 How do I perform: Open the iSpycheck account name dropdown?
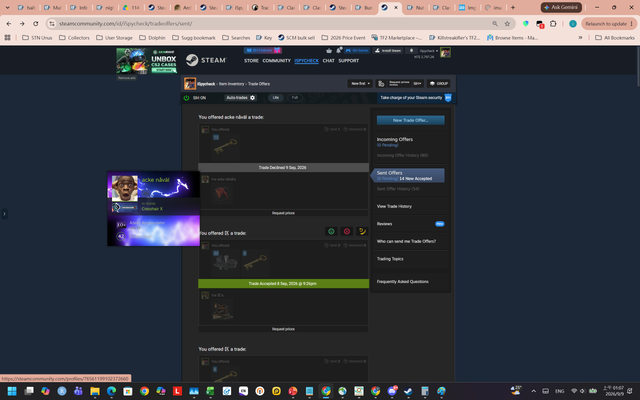[429, 51]
